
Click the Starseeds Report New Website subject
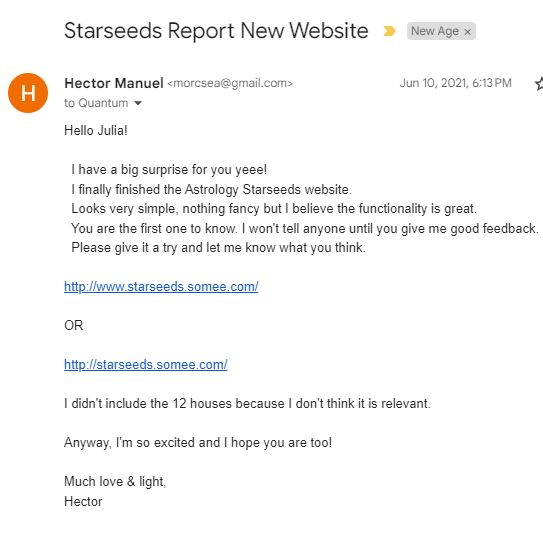(x=216, y=30)
